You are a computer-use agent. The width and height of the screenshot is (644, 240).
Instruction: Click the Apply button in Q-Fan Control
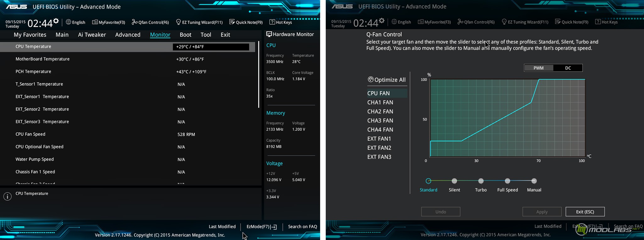click(x=542, y=212)
